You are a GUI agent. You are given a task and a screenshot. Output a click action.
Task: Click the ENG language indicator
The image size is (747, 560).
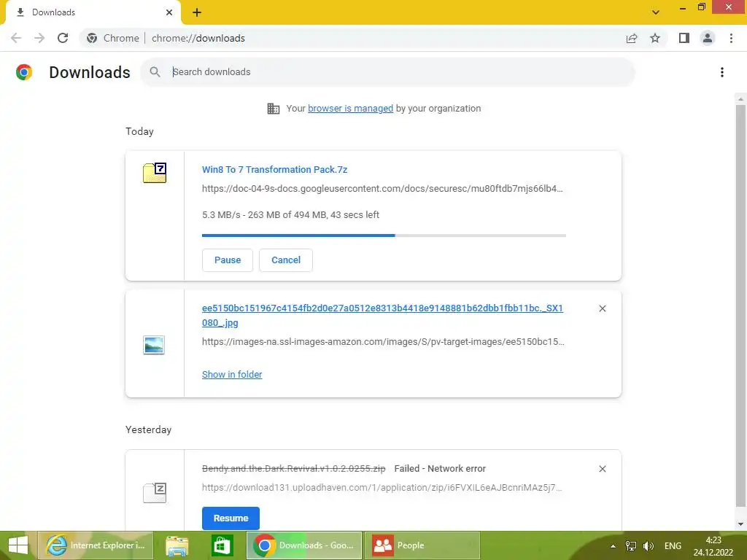click(x=673, y=546)
